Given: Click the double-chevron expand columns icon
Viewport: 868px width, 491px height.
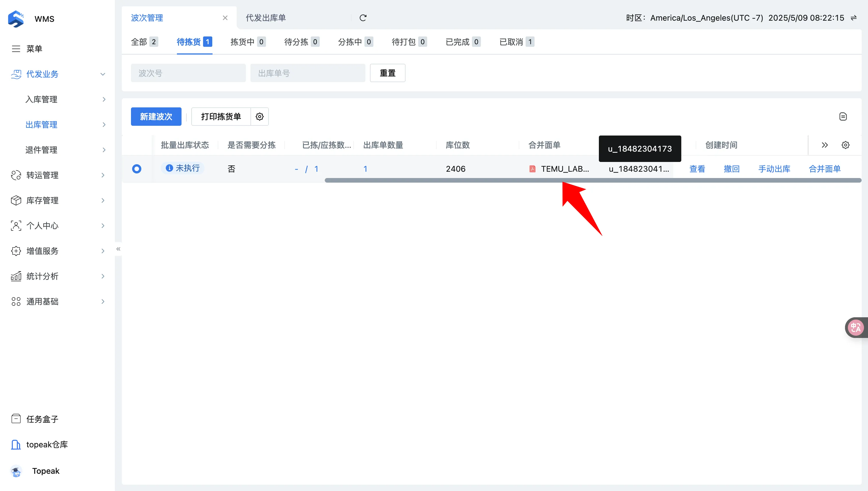Looking at the screenshot, I should (825, 145).
